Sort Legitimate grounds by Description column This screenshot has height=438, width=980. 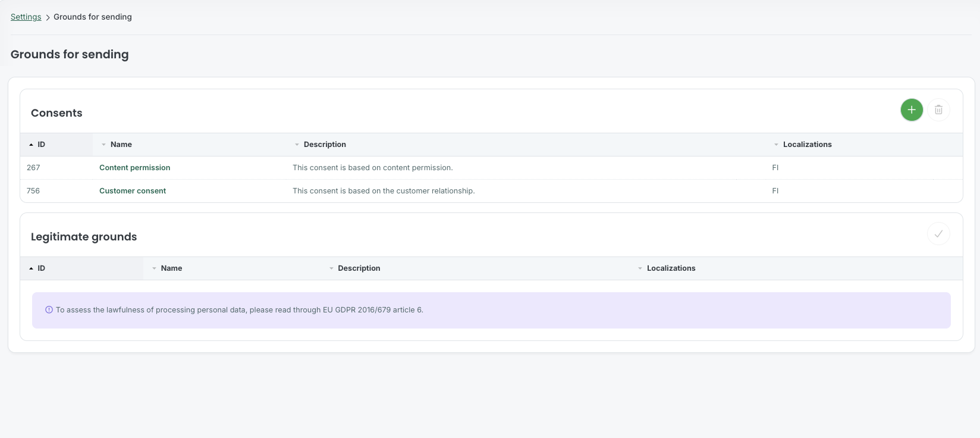coord(359,268)
